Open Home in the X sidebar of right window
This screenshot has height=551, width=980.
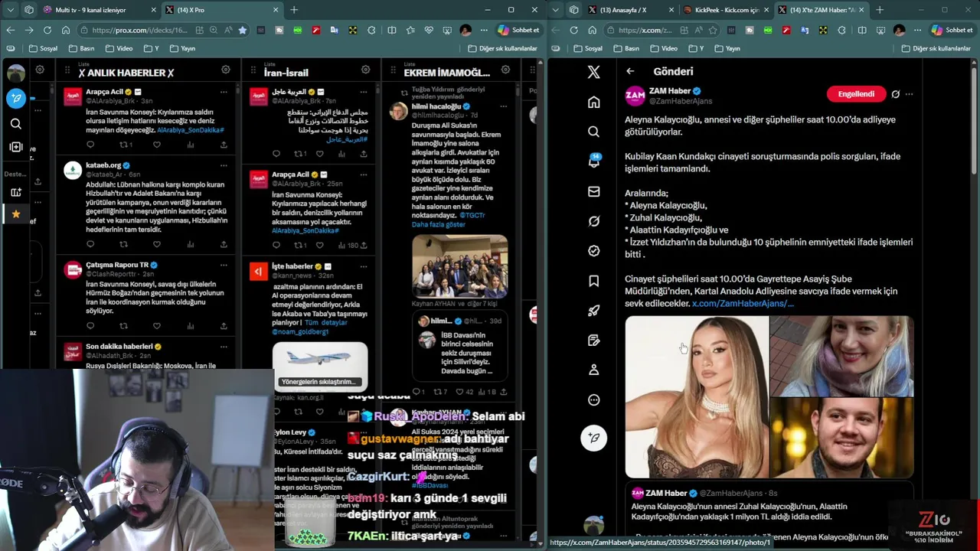593,102
